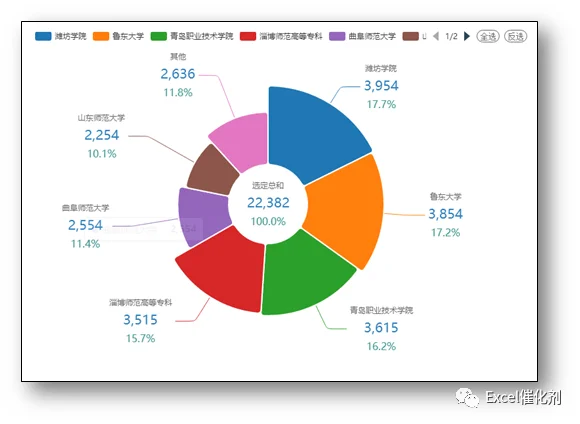Select the purple 曲阜师范大学 pie slice

[x=202, y=215]
